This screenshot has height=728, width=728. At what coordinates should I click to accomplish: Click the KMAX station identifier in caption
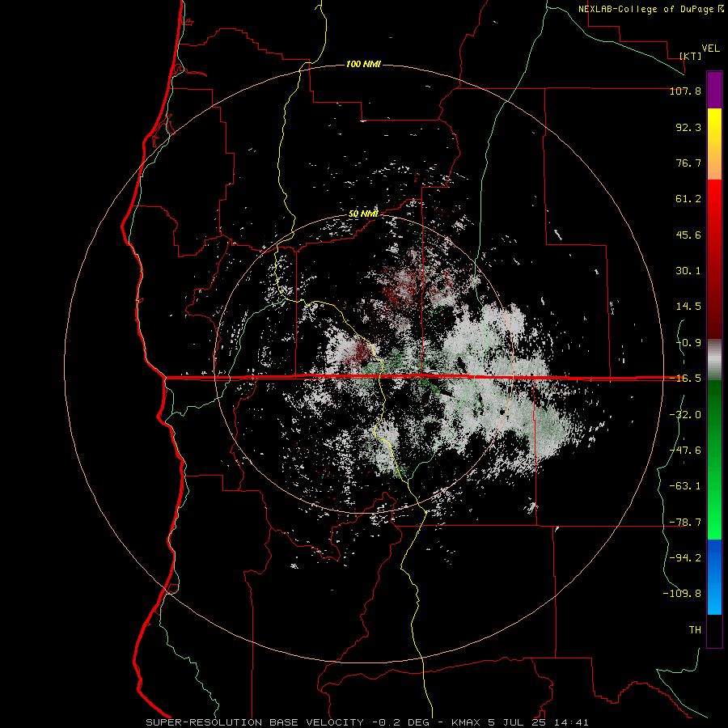point(467,722)
